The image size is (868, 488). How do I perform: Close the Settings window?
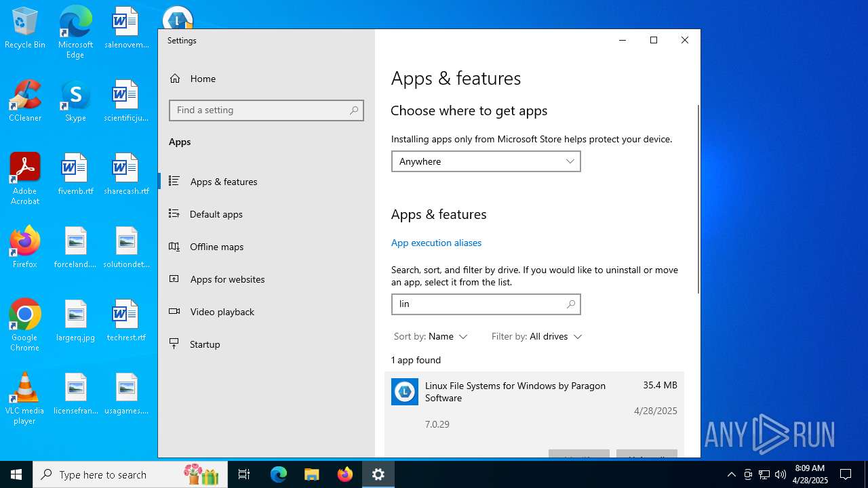tap(685, 40)
